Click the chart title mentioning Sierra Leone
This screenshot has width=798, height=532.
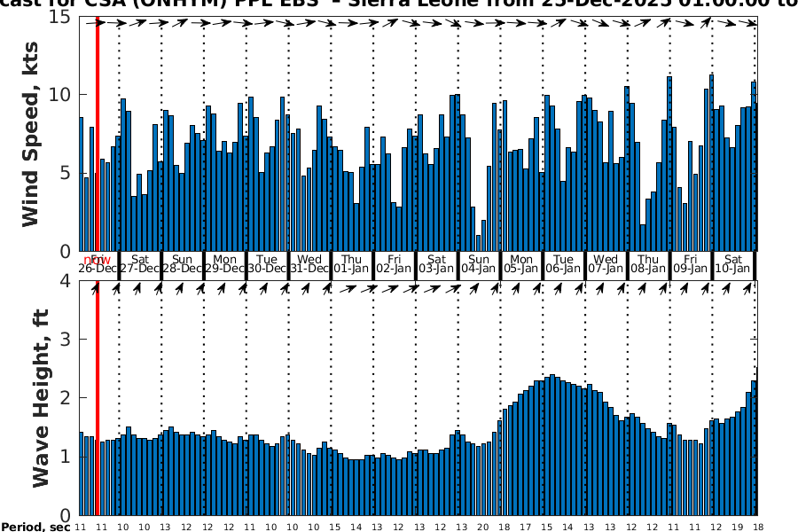[x=399, y=4]
